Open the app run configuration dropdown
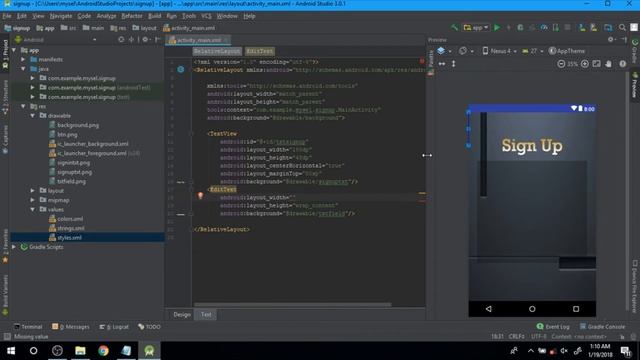The image size is (640, 360). (x=476, y=27)
